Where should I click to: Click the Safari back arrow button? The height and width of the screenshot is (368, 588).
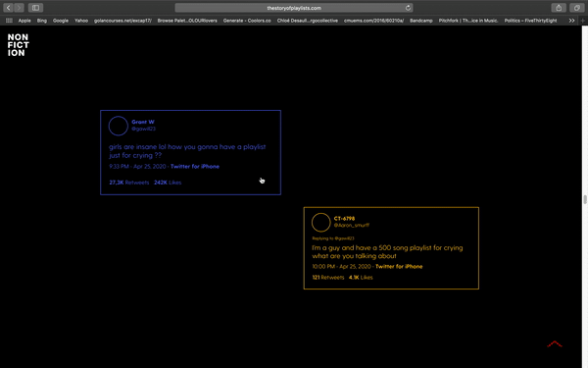(8, 8)
